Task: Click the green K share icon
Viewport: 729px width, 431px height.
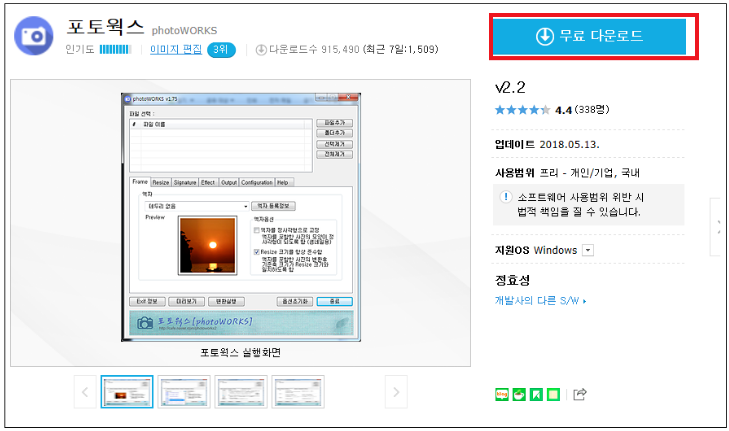Action: 536,394
